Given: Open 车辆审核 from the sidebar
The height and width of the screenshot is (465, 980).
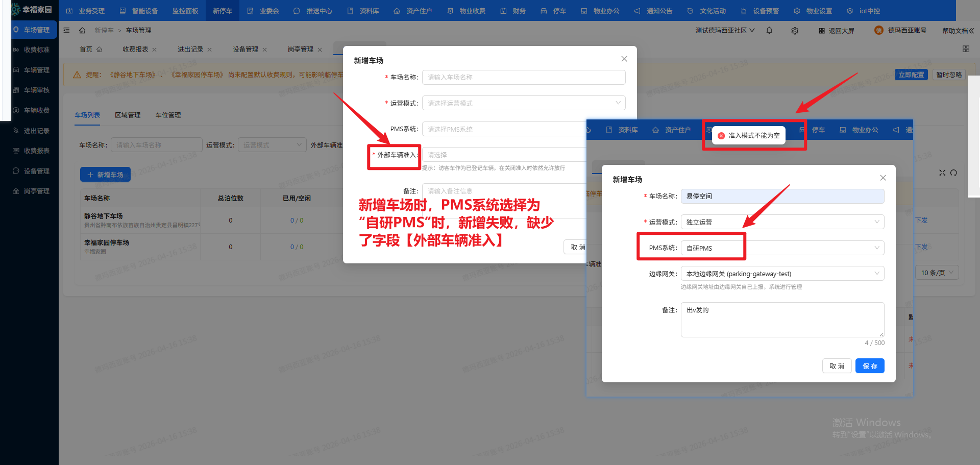Looking at the screenshot, I should pyautogui.click(x=34, y=90).
